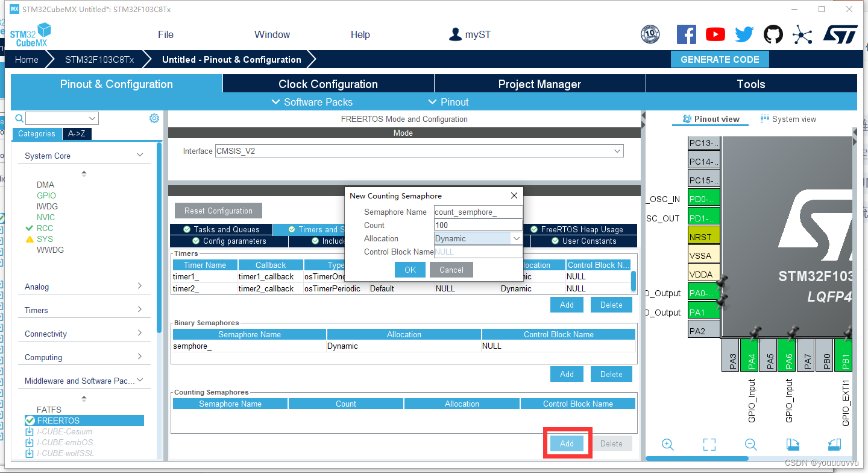This screenshot has width=868, height=473.
Task: Click the 10-year anniversary badge icon
Action: point(650,34)
